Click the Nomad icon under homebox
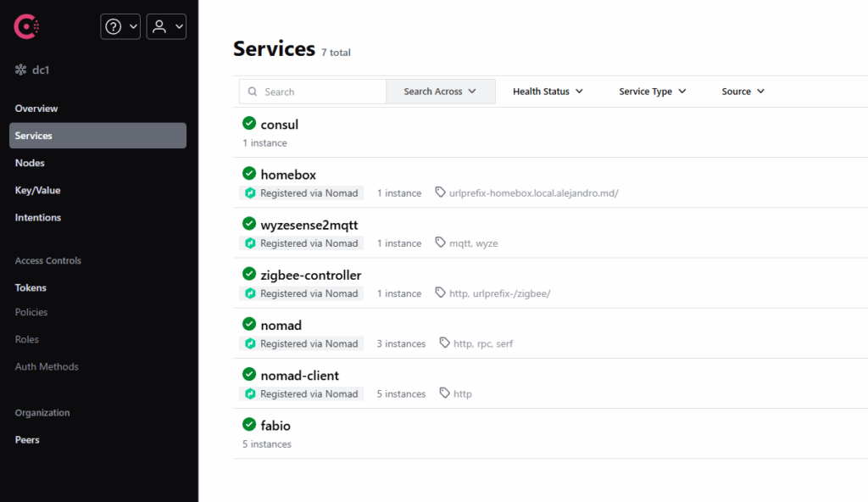868x502 pixels. tap(250, 193)
